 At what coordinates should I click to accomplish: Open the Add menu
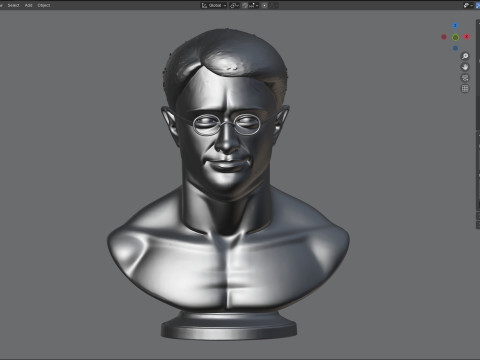point(29,5)
